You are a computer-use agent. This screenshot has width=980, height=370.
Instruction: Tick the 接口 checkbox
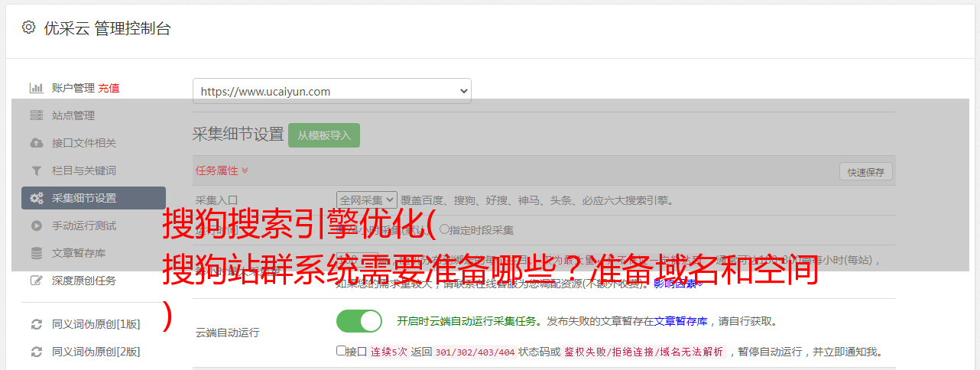[341, 351]
